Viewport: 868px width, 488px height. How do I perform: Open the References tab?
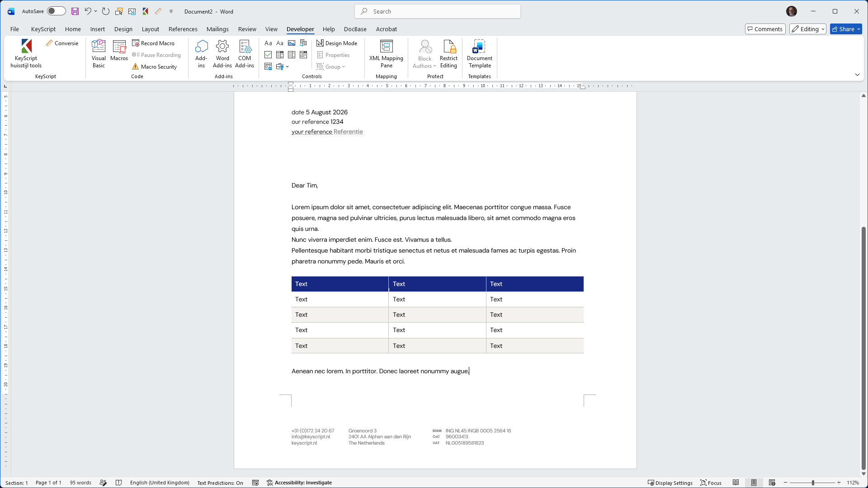(183, 29)
